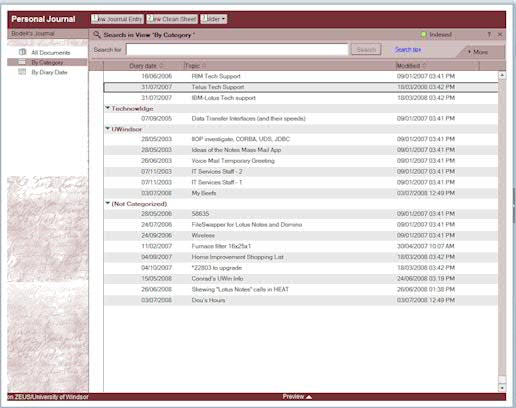
Task: Click the magnifier icon in search bar
Action: coord(97,34)
